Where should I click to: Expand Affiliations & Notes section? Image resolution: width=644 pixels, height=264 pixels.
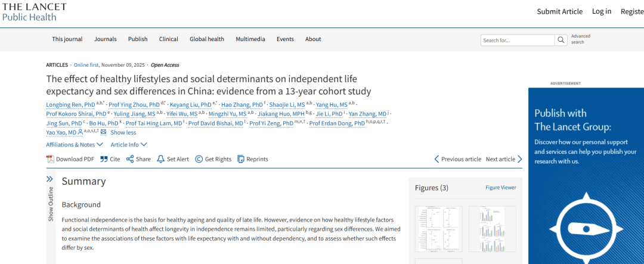[74, 145]
